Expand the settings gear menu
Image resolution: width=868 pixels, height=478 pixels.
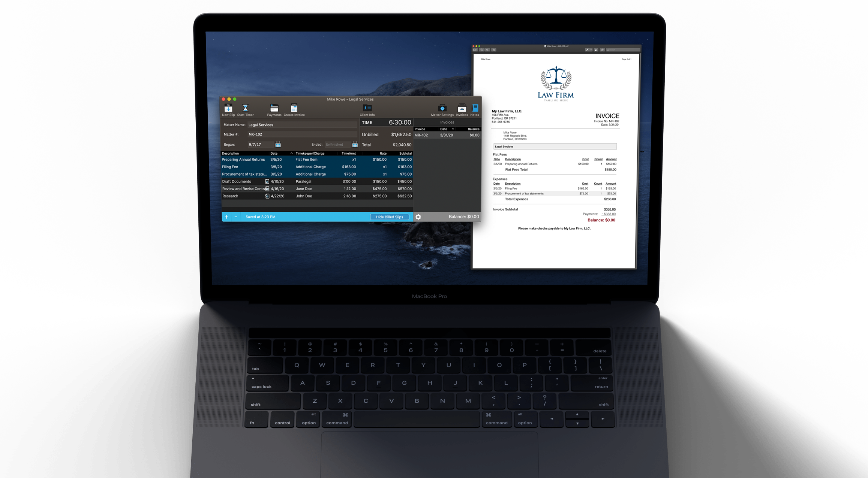point(418,217)
